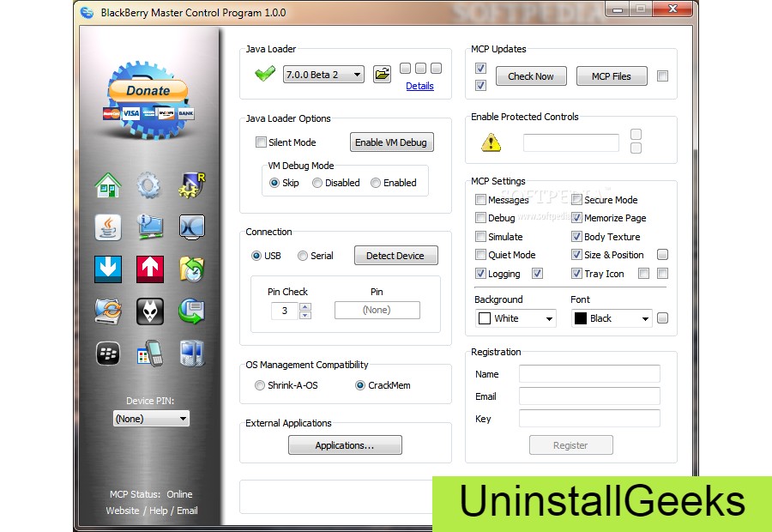Open the handheld phone with apps icon
772x532 pixels.
point(149,354)
